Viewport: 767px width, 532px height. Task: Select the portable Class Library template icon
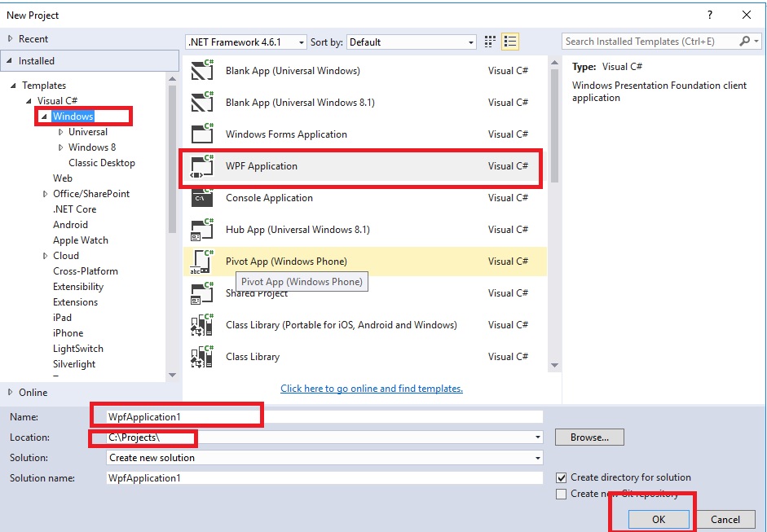(x=202, y=325)
